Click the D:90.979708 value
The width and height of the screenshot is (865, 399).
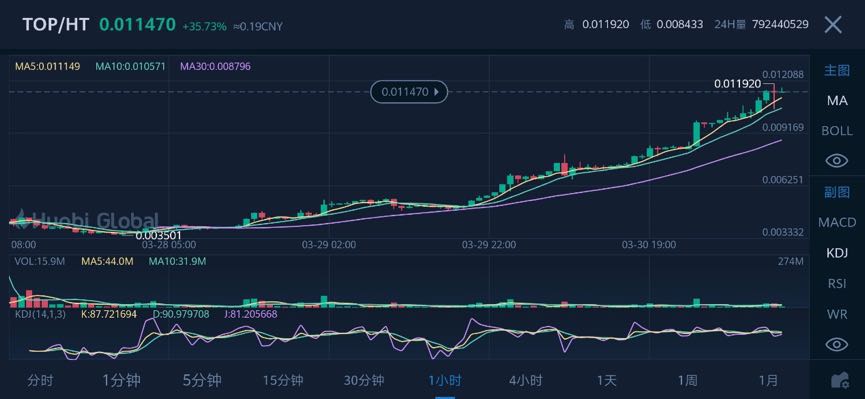click(x=181, y=314)
